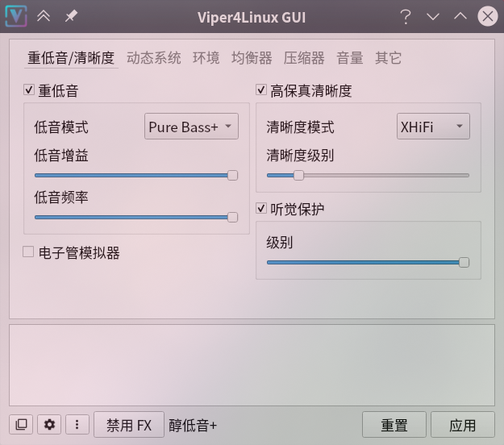Click the 禁用 FX button
Image resolution: width=504 pixels, height=445 pixels.
[129, 425]
